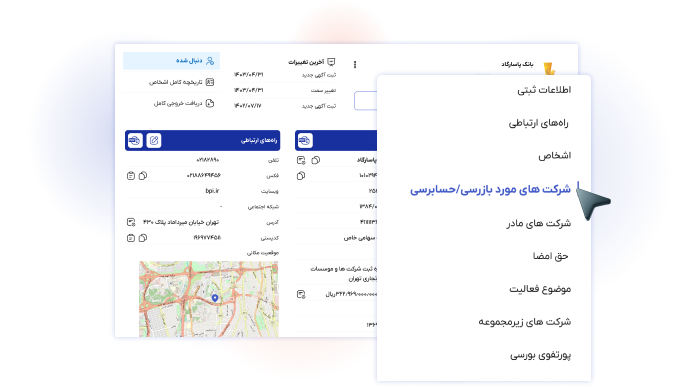Open the history icon in registration panel header
This screenshot has height=388, width=694.
(x=305, y=140)
